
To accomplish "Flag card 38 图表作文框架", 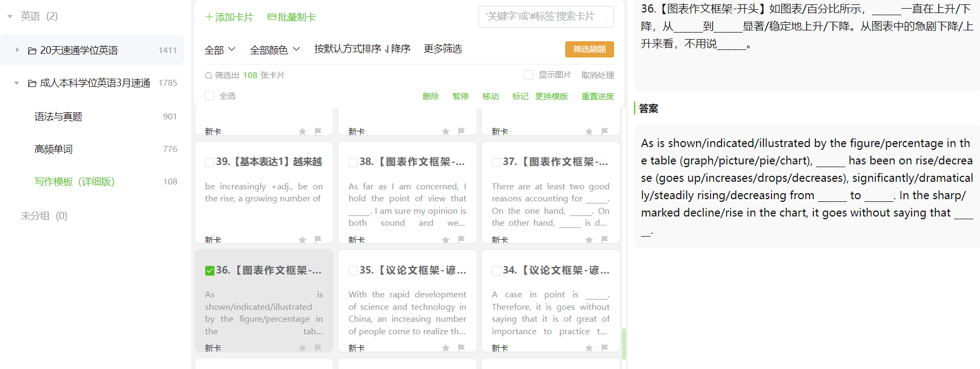I will tap(461, 239).
